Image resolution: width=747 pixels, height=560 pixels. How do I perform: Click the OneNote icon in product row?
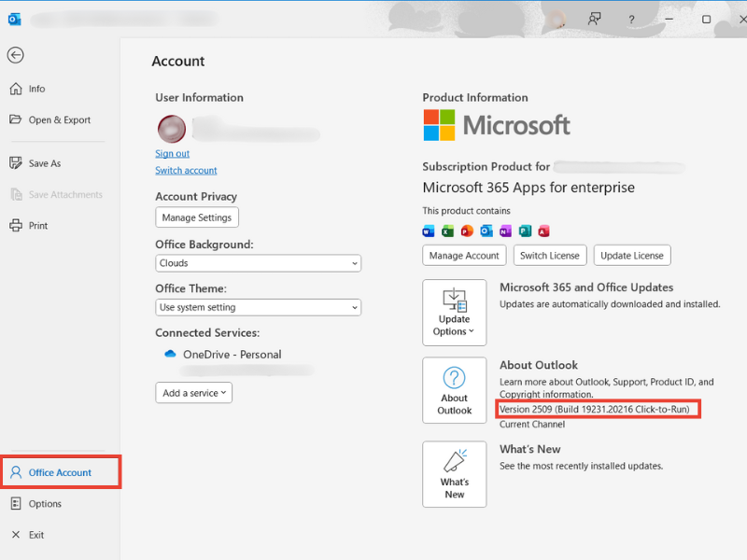504,230
